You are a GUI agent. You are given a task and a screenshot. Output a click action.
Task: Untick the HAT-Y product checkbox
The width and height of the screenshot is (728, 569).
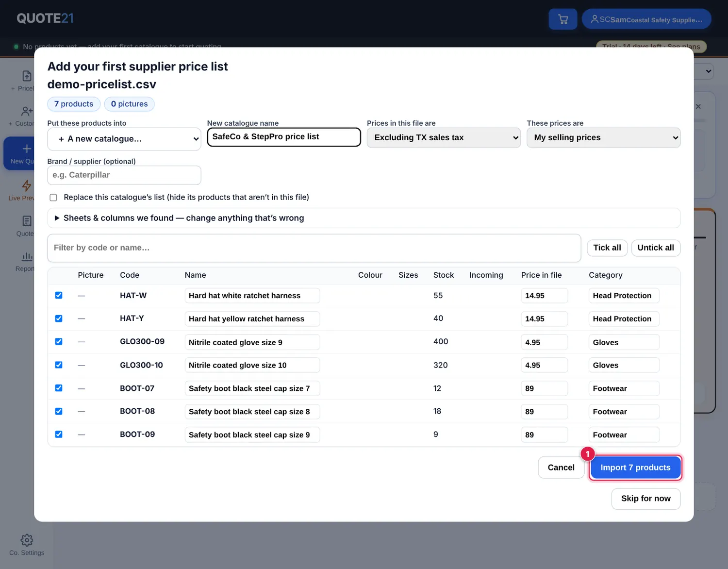point(59,318)
